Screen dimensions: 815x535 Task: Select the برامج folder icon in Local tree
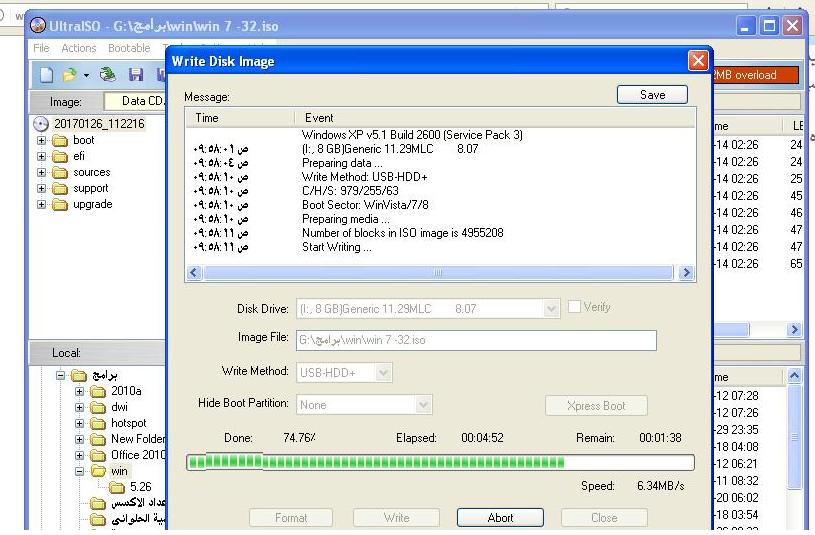tap(79, 375)
